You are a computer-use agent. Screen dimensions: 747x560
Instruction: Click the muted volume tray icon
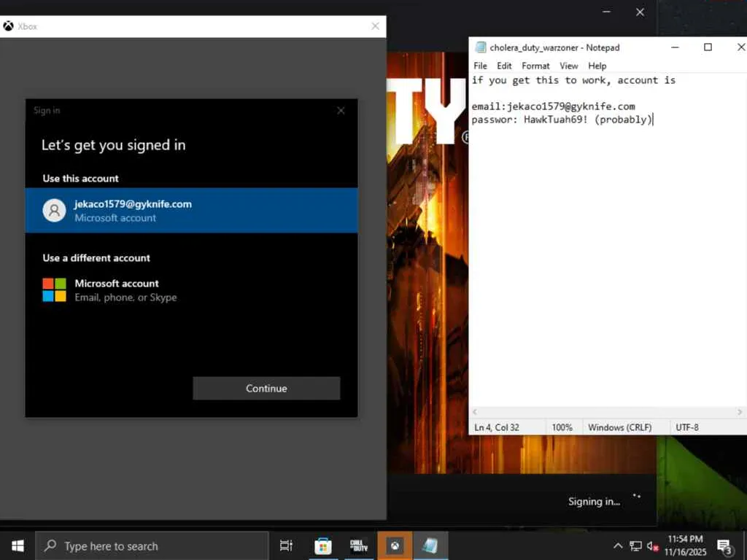click(x=652, y=546)
